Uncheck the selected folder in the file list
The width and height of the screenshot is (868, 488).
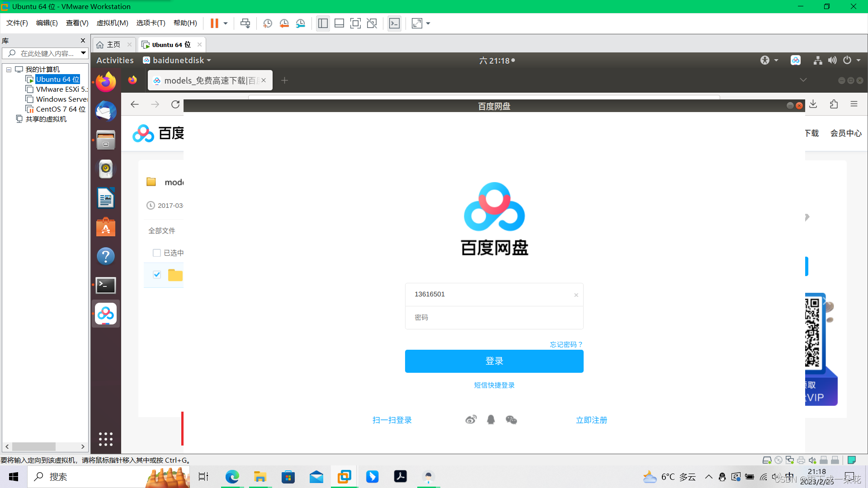(157, 274)
